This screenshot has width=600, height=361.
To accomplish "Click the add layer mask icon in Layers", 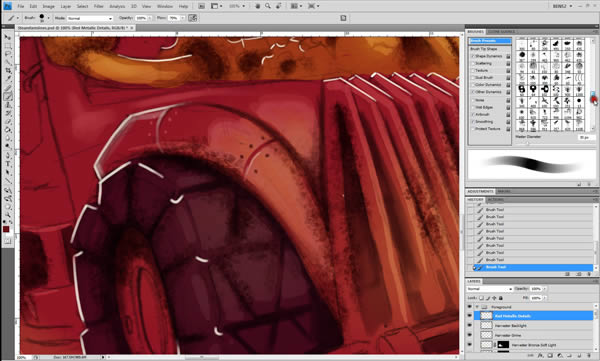I will pyautogui.click(x=550, y=356).
